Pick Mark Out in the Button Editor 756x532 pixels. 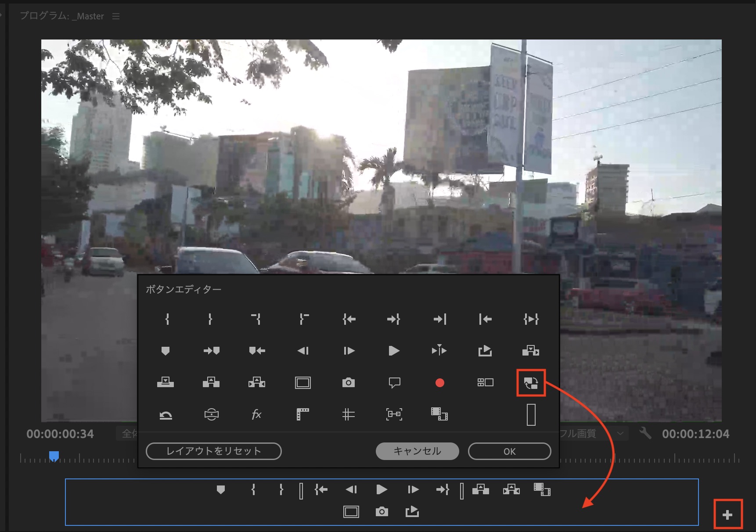click(x=210, y=319)
